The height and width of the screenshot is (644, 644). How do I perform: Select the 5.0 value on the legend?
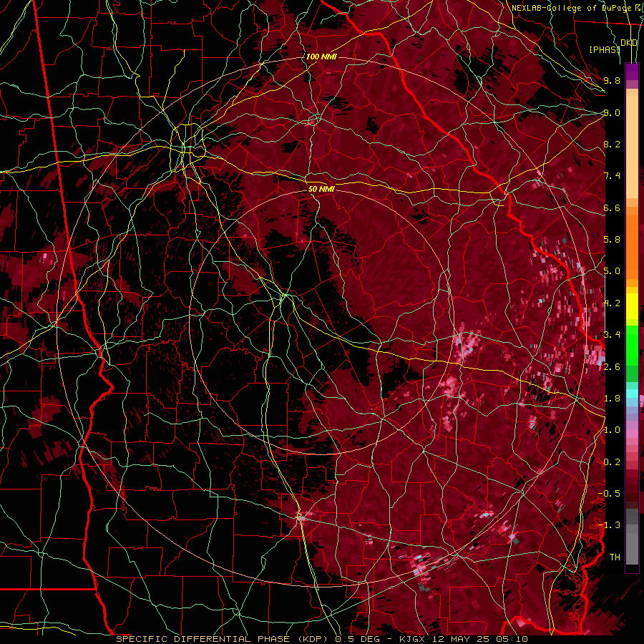coord(612,271)
